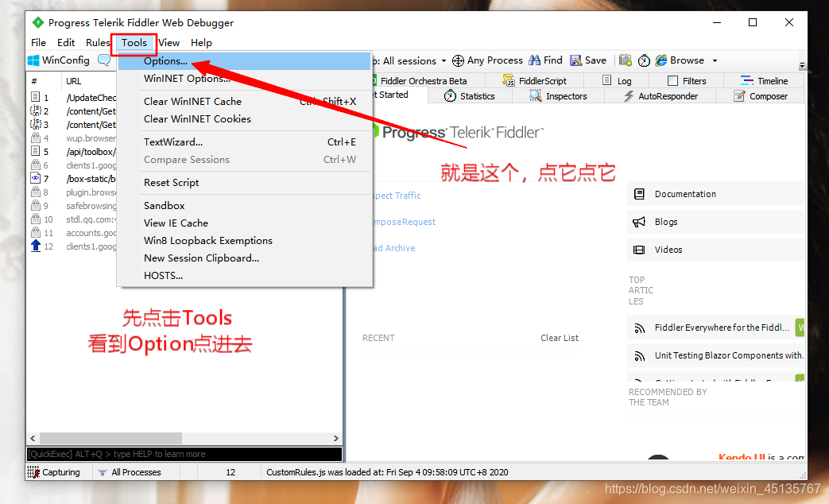This screenshot has height=504, width=829.
Task: Select Clear WinINET Cache
Action: click(x=244, y=101)
